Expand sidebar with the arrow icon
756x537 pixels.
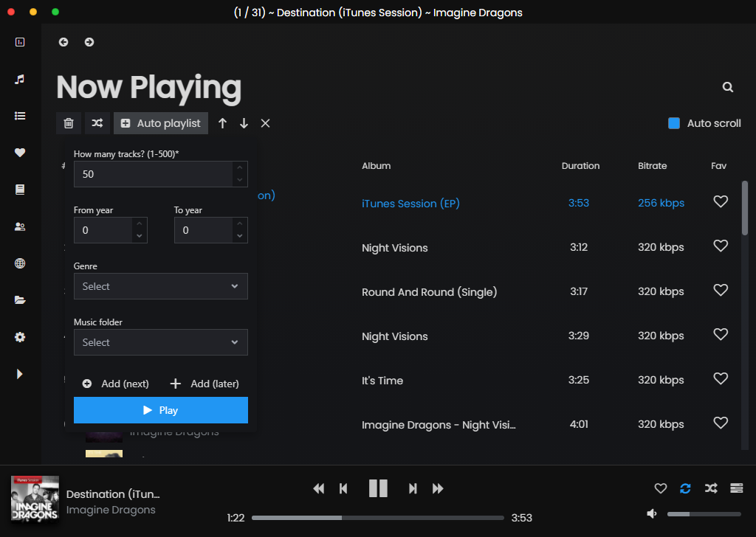point(20,374)
